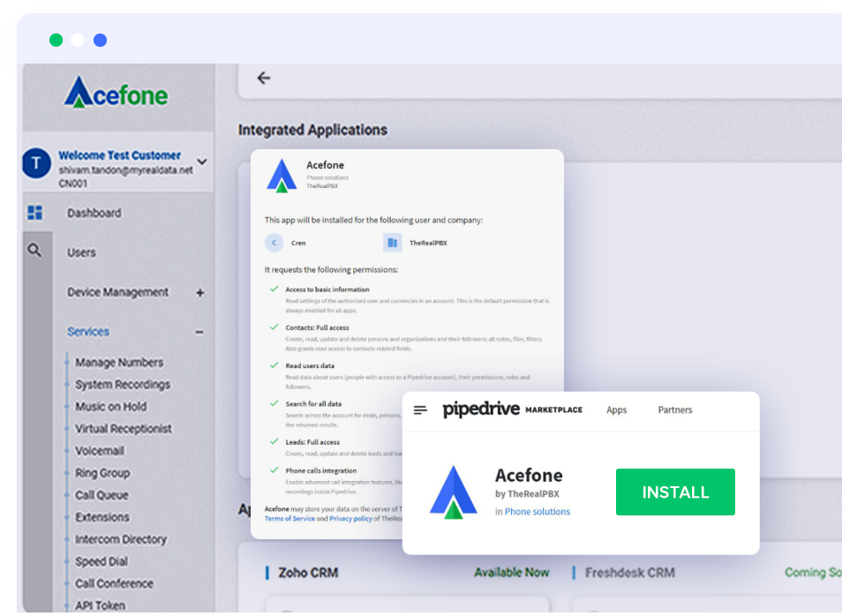Open Manage Numbers

119,363
